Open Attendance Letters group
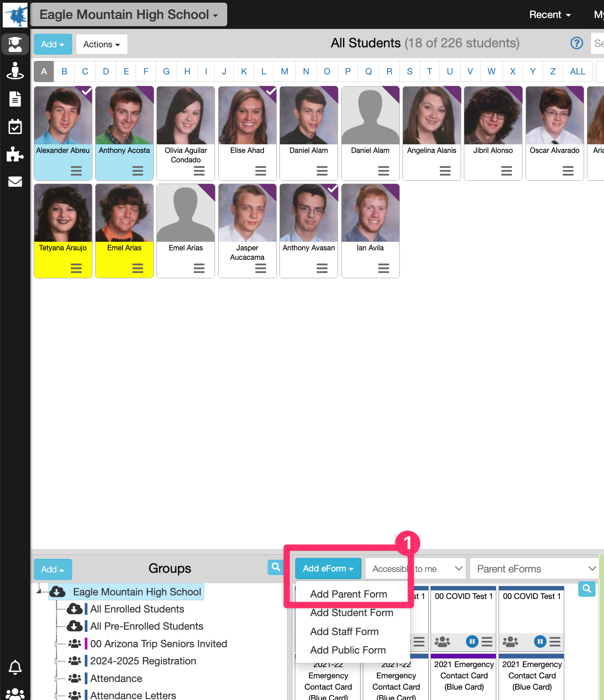The height and width of the screenshot is (700, 604). tap(133, 695)
